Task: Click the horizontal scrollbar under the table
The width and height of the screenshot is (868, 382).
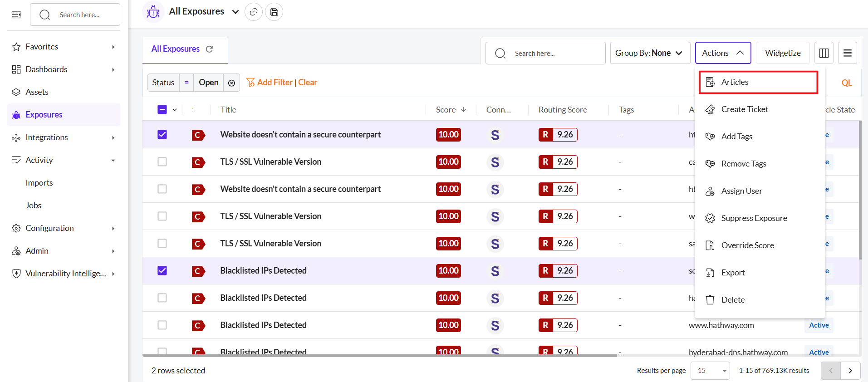Action: coord(380,355)
